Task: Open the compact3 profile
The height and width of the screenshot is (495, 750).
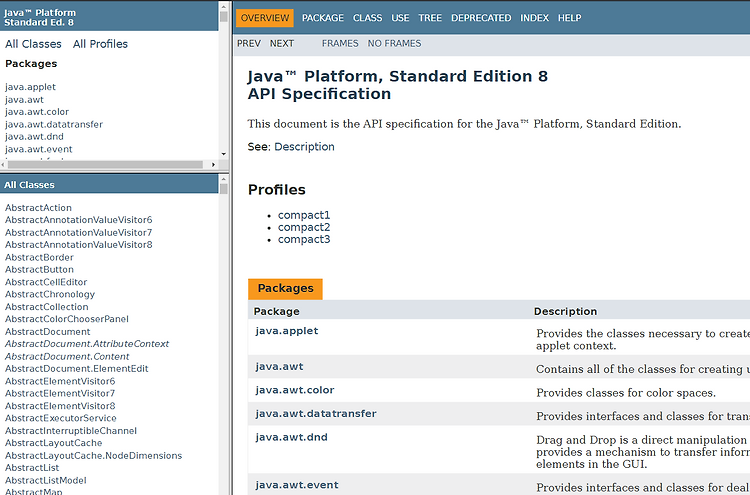Action: point(304,239)
